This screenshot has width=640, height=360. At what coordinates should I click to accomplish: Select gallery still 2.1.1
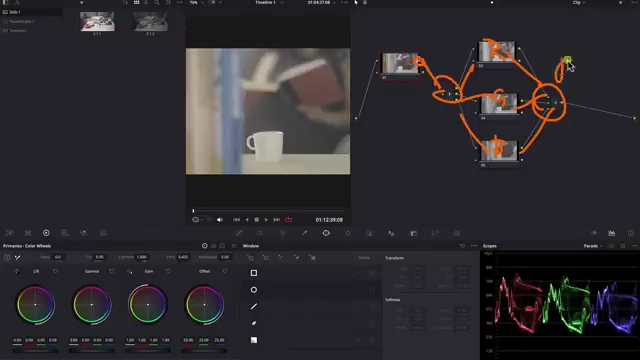click(97, 22)
